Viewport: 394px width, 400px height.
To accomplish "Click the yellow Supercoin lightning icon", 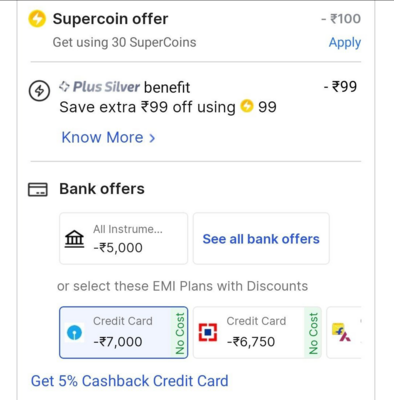I will pyautogui.click(x=37, y=19).
